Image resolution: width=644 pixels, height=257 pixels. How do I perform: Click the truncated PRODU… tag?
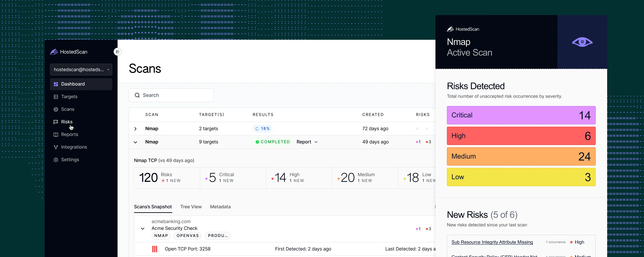pos(218,236)
